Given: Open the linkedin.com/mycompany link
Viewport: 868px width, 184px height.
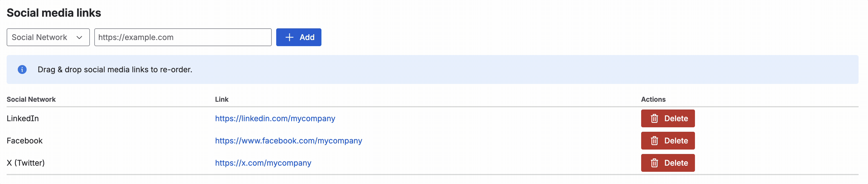Looking at the screenshot, I should pos(275,118).
